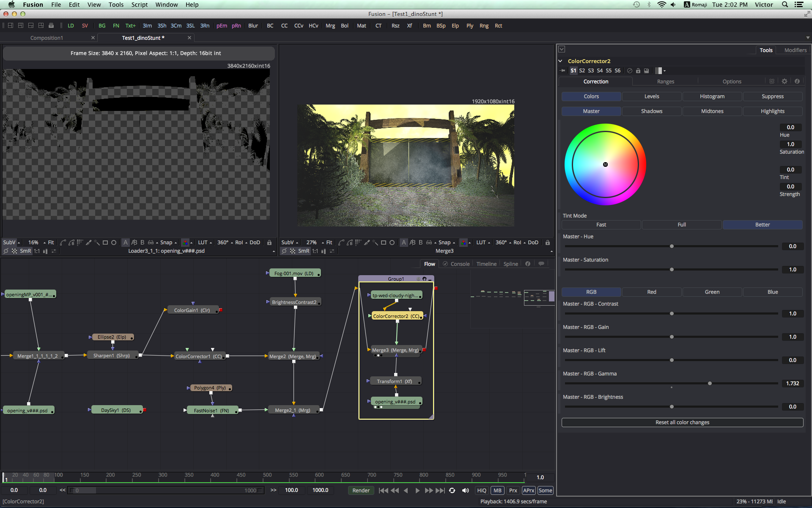Select the Green channel button
812x508 pixels.
click(712, 292)
